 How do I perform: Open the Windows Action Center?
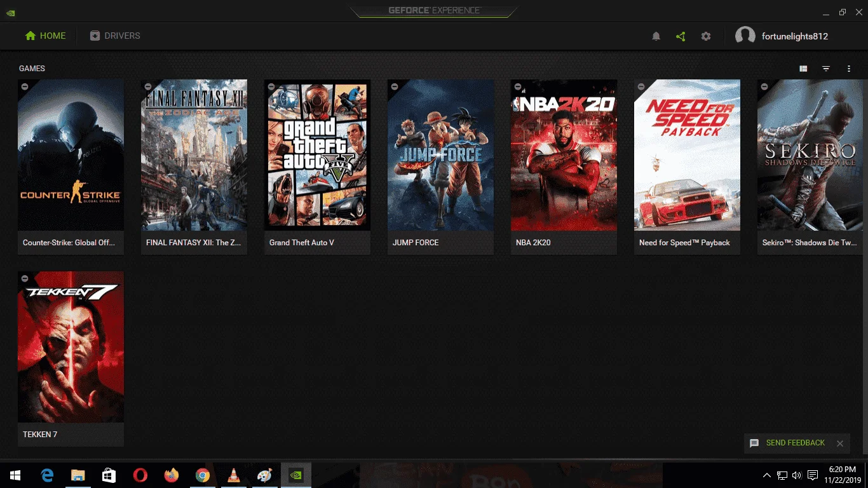813,475
